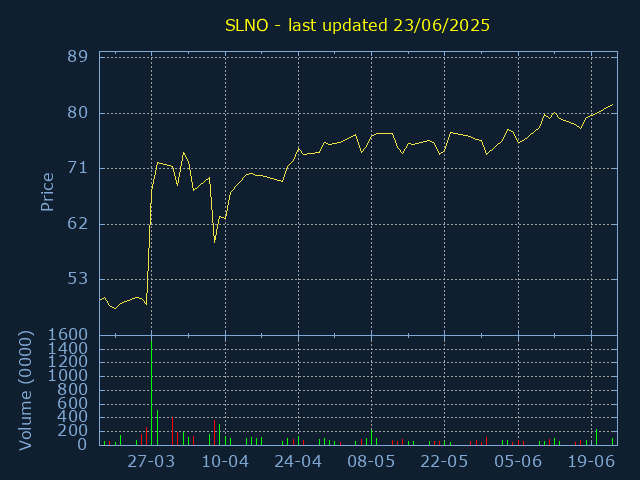The image size is (640, 480).
Task: Click the date label 27-03
Action: [x=151, y=462]
